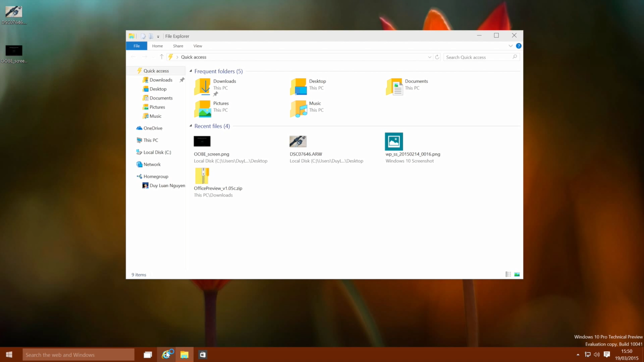The width and height of the screenshot is (644, 362).
Task: Select the Pictures frequent folder icon
Action: [202, 109]
